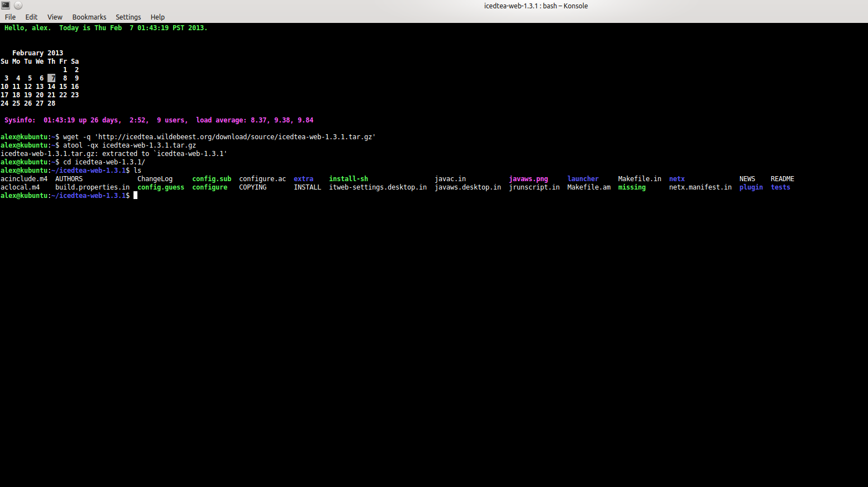Show the Help menu
Screen dimensions: 868x487
click(158, 17)
